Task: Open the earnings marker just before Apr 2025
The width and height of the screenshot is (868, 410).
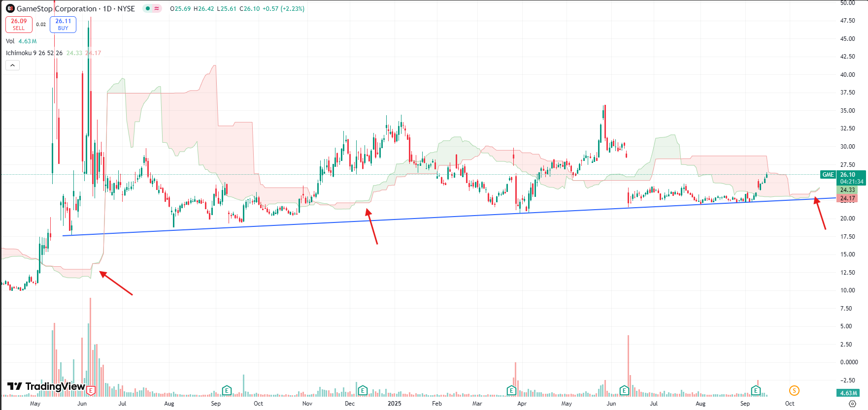Action: [511, 391]
